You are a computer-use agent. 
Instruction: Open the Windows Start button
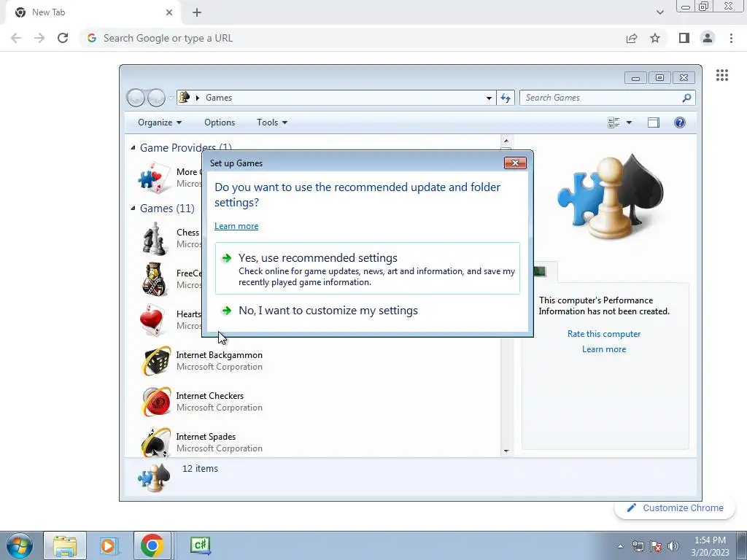19,545
